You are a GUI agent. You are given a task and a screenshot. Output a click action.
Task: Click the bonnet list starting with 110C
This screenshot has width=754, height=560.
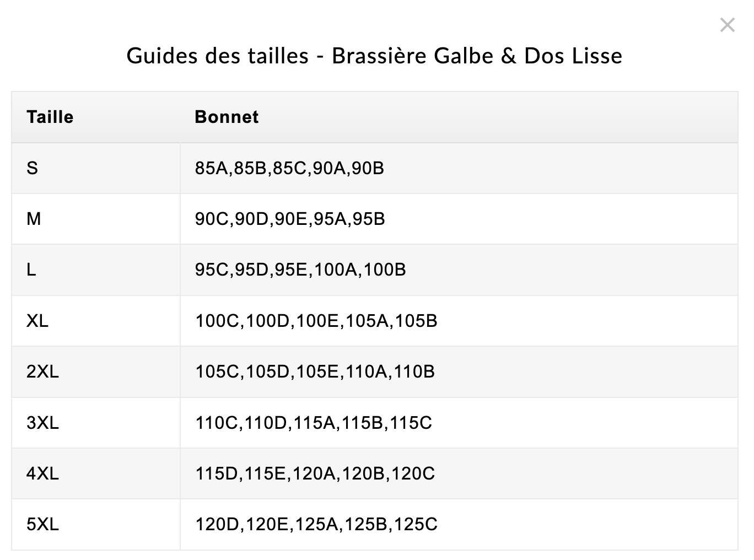(314, 423)
